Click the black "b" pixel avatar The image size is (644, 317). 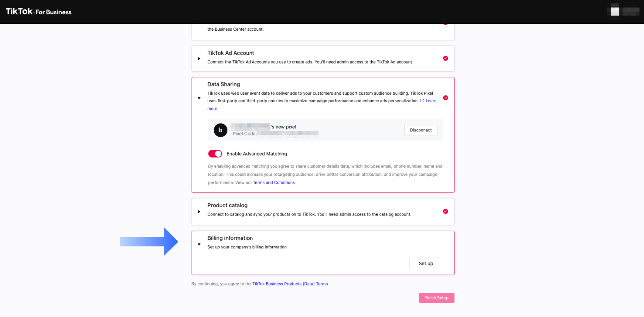(220, 130)
